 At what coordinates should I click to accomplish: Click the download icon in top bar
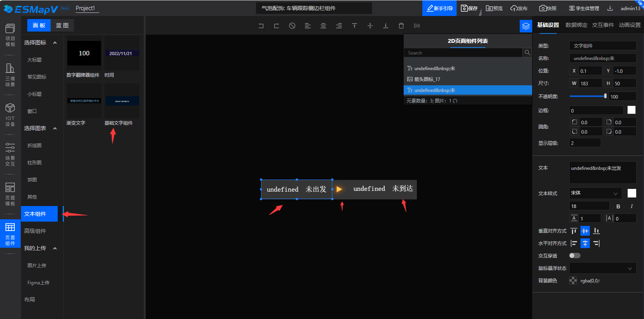click(610, 8)
